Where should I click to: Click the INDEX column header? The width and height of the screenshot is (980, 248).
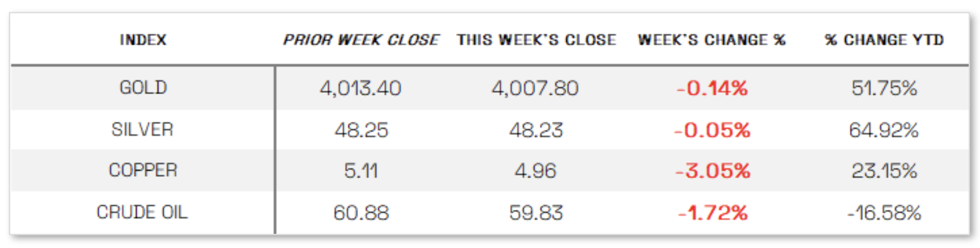143,40
